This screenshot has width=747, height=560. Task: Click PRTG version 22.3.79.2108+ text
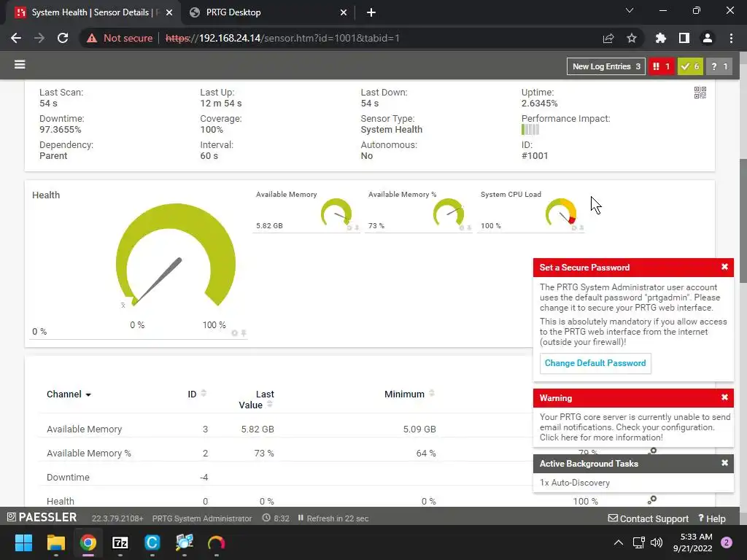click(x=117, y=518)
